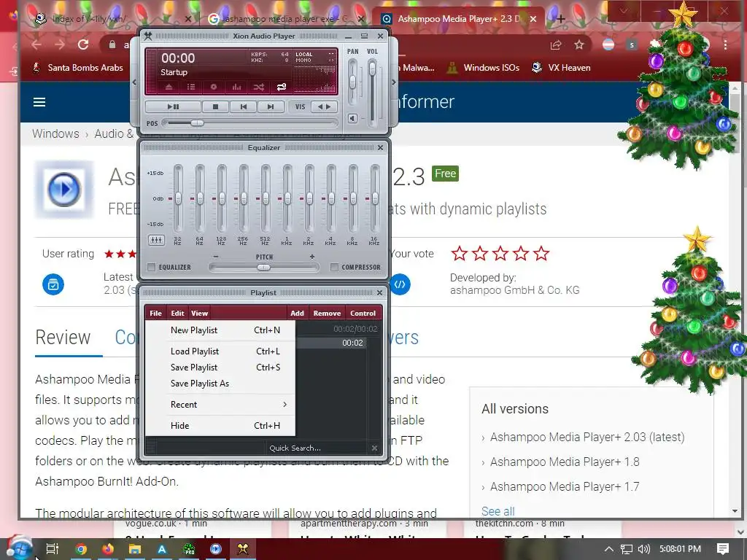Open the View menu in Playlist
The image size is (747, 560).
click(x=199, y=313)
